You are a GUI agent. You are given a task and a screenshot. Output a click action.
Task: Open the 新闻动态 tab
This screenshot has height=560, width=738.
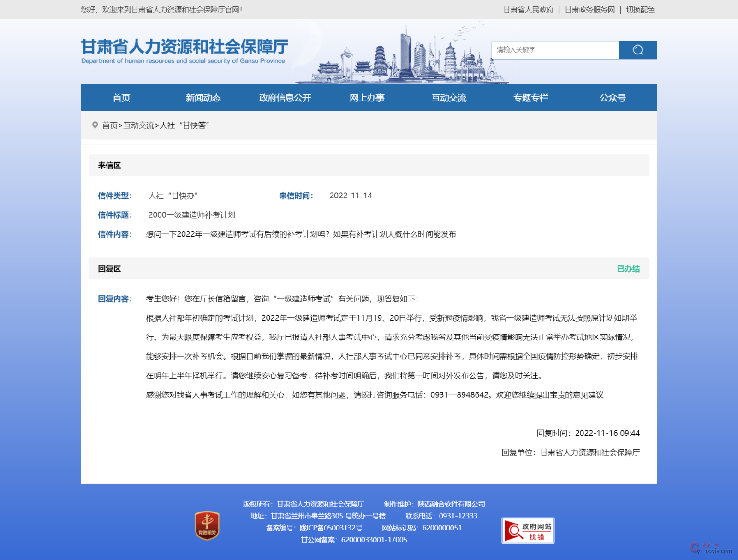203,97
